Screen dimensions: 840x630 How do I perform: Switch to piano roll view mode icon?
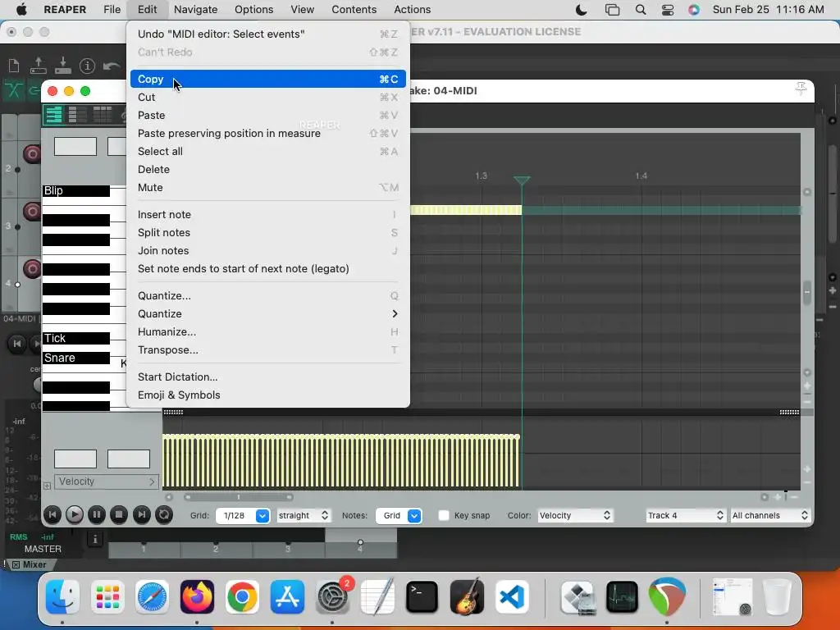54,115
